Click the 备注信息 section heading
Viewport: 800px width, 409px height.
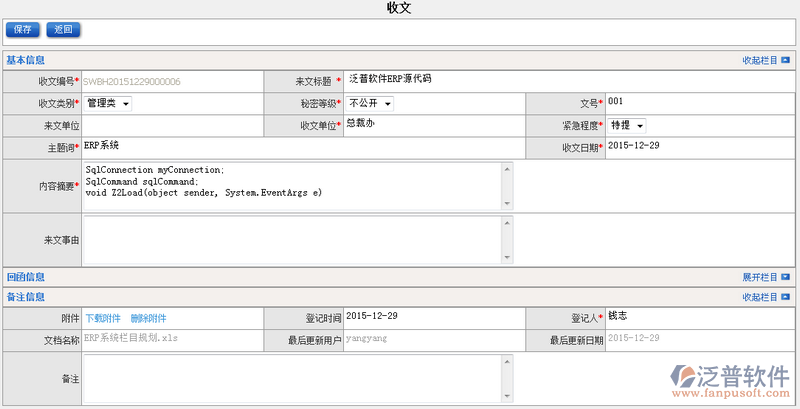click(26, 297)
